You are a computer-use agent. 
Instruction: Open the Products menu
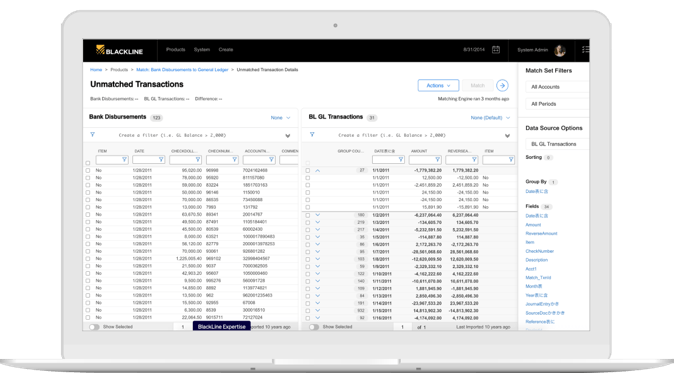pyautogui.click(x=175, y=50)
